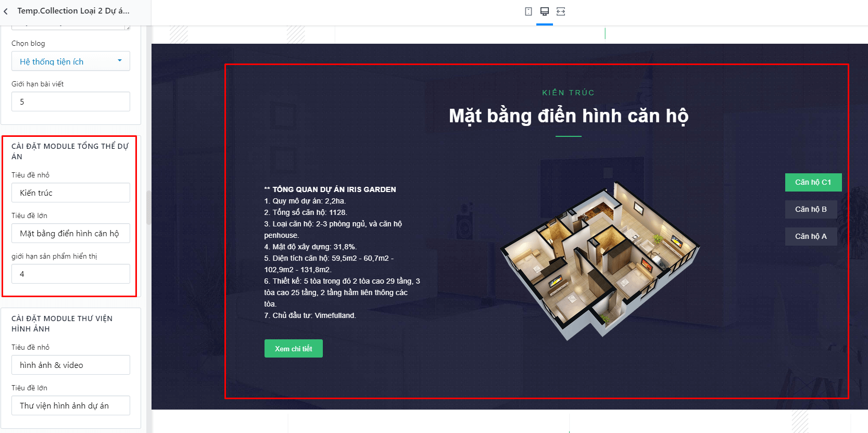Select the Căn hộ B tab
Image resolution: width=868 pixels, height=433 pixels.
point(811,209)
